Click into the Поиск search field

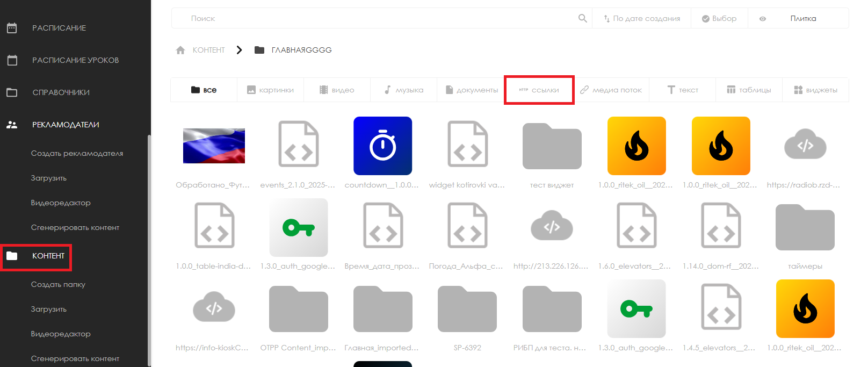[376, 18]
